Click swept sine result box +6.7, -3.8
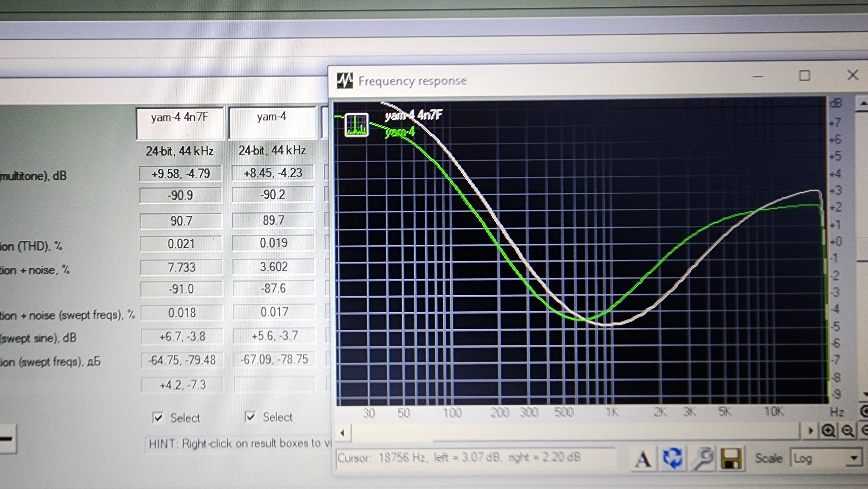 182,337
